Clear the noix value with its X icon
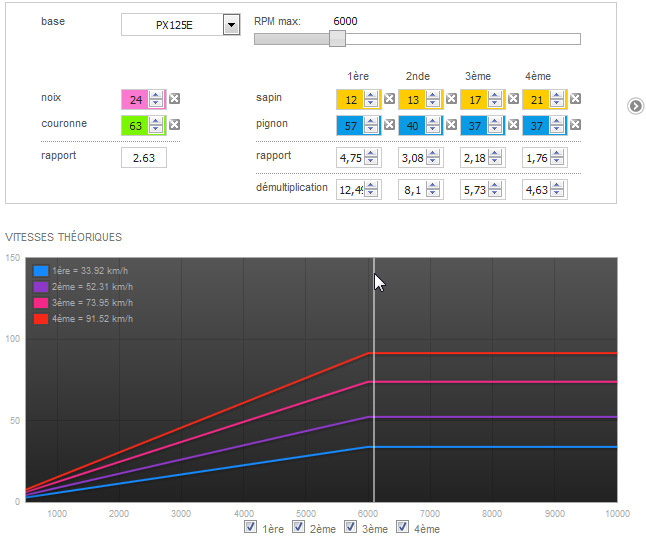The height and width of the screenshot is (543, 646). coord(175,99)
